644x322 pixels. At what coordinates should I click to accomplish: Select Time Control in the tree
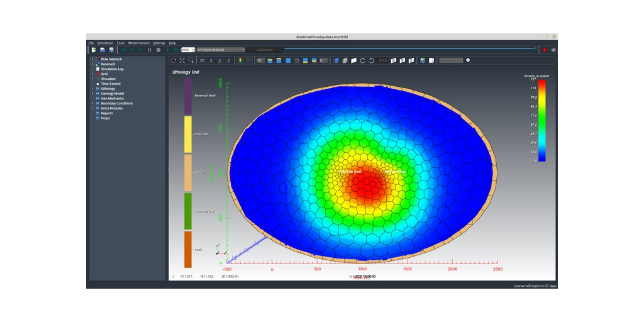[110, 84]
